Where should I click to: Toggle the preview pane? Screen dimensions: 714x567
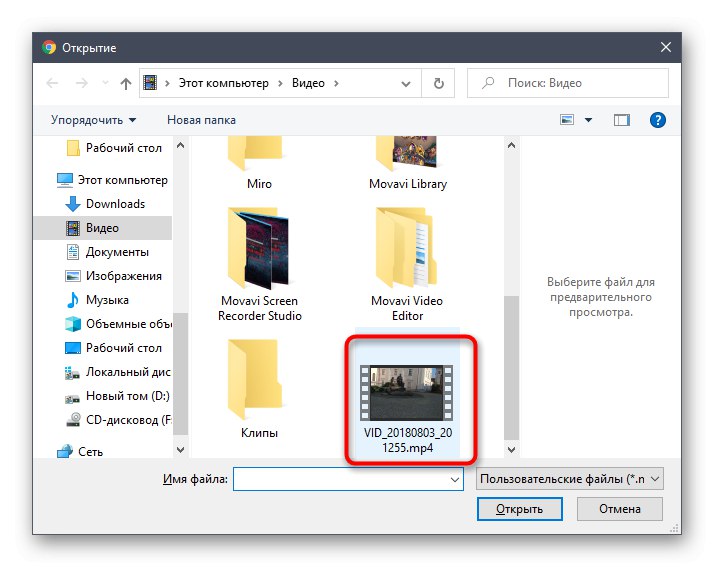click(622, 120)
